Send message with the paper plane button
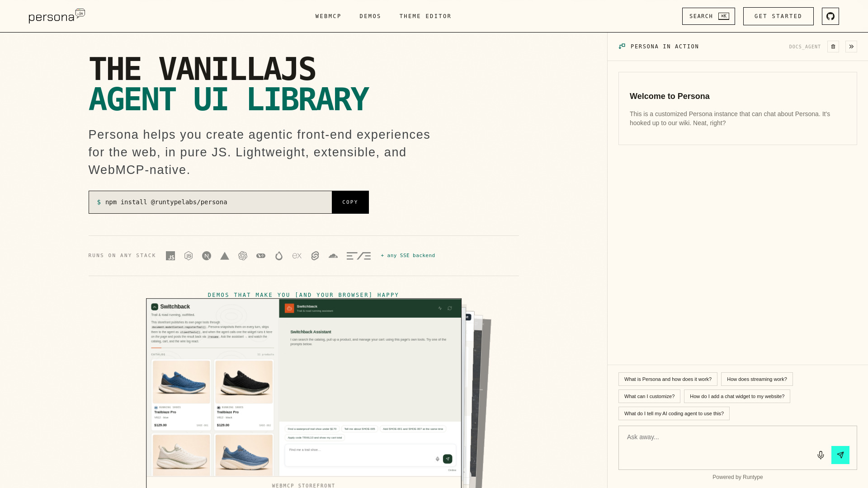Viewport: 868px width, 488px height. pos(840,455)
